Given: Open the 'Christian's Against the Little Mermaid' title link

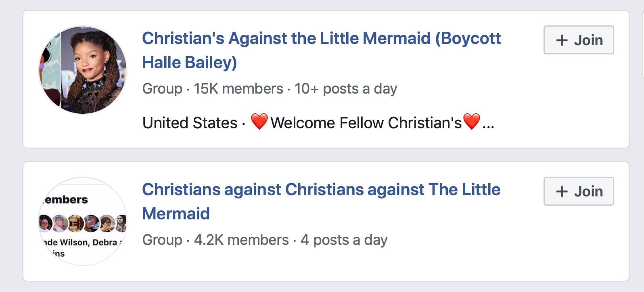Looking at the screenshot, I should 321,38.
